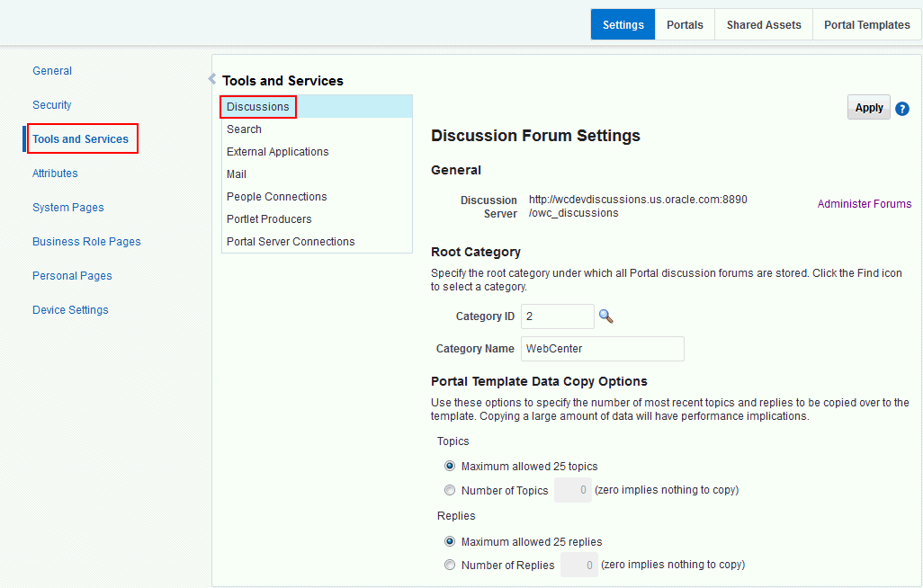
Task: Click the Apply button
Action: tap(868, 107)
